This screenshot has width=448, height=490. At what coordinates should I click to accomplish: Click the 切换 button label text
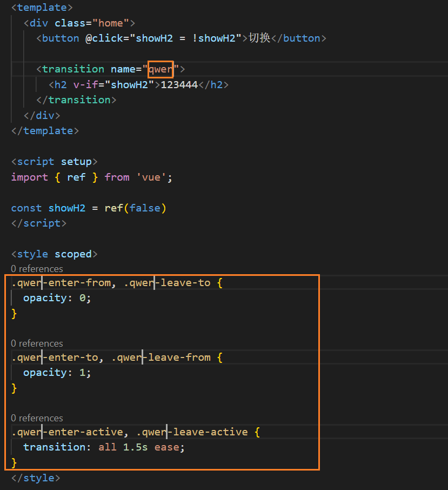(259, 38)
